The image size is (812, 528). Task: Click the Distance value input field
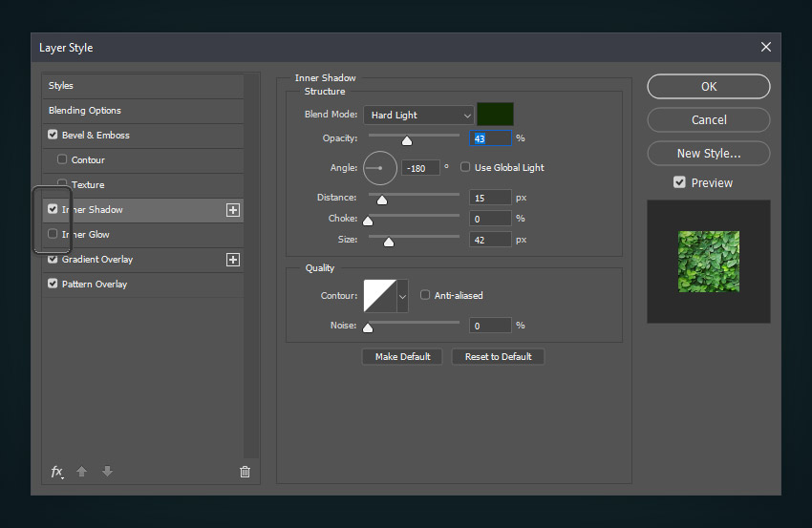490,198
